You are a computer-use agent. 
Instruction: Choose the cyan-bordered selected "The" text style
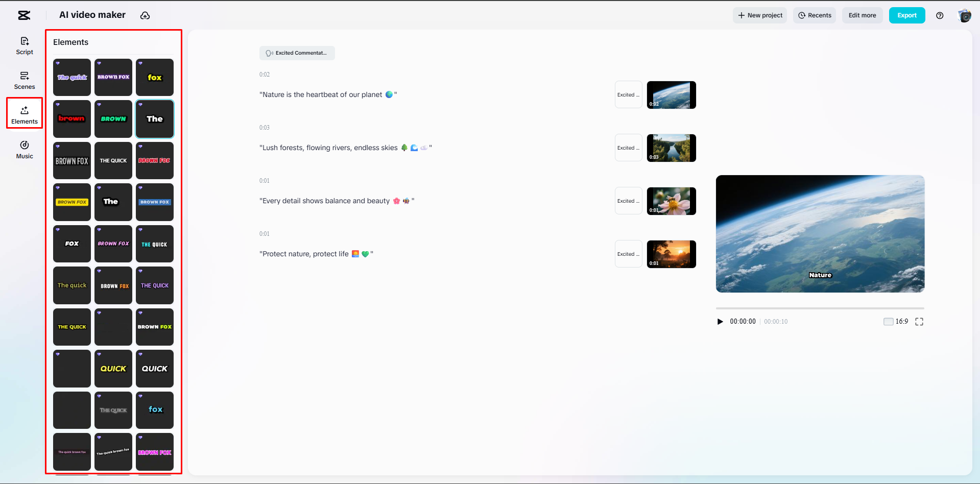click(155, 119)
